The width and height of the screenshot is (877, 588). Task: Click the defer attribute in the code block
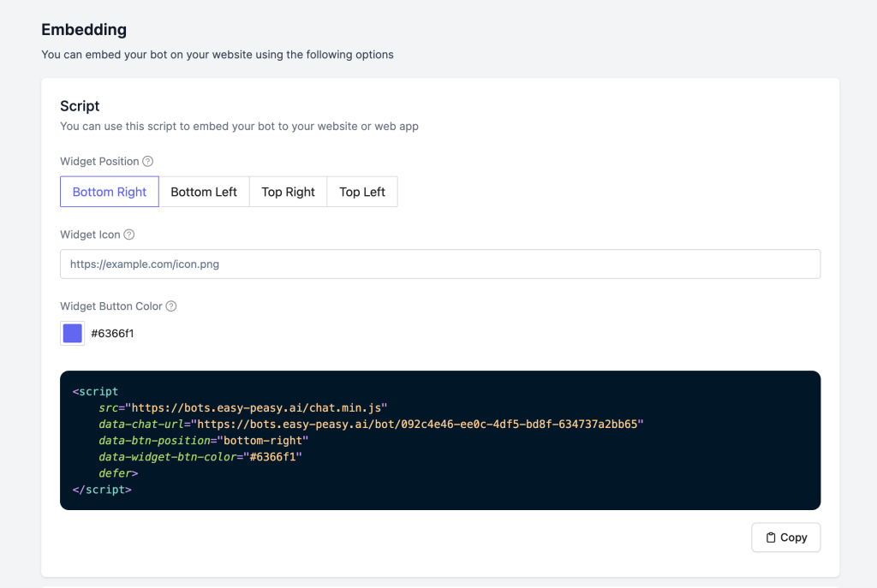(x=118, y=473)
